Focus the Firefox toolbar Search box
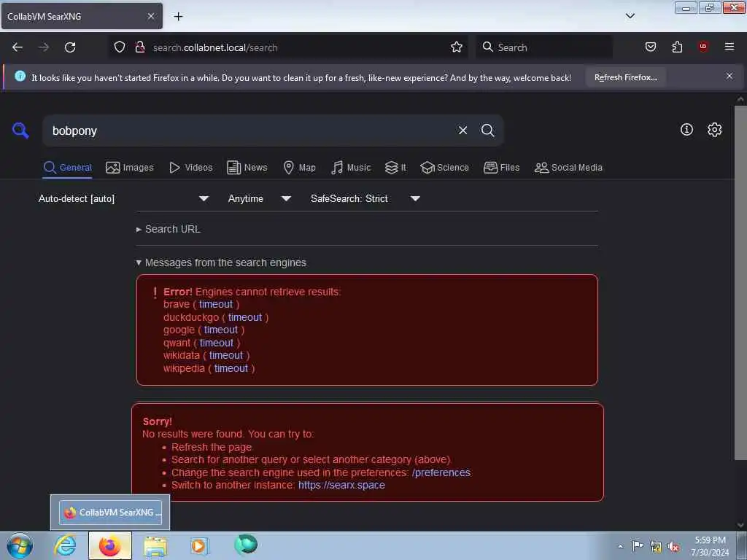This screenshot has height=560, width=747. tap(543, 47)
